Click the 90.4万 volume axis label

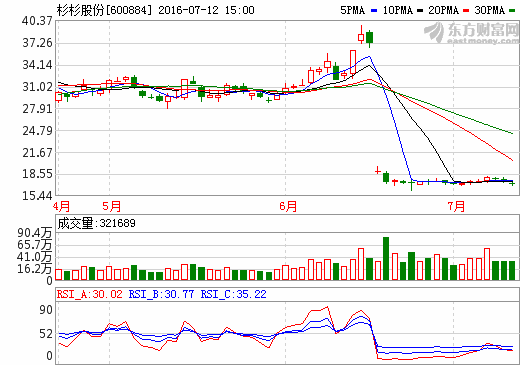[35, 233]
